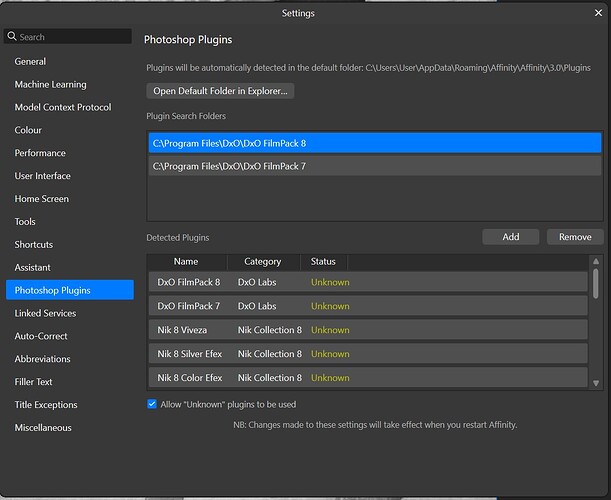Screen dimensions: 611x500
Task: Click the search magnifier icon
Action: (12, 36)
